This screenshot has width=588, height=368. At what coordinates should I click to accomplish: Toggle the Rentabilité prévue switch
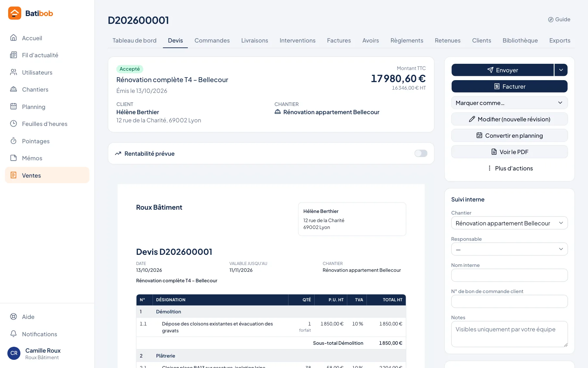pyautogui.click(x=421, y=153)
